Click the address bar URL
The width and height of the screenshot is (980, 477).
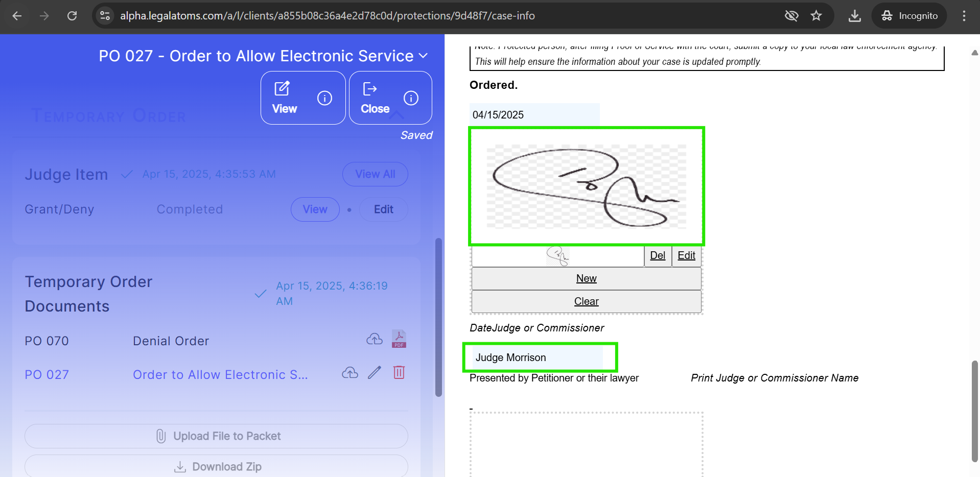328,16
